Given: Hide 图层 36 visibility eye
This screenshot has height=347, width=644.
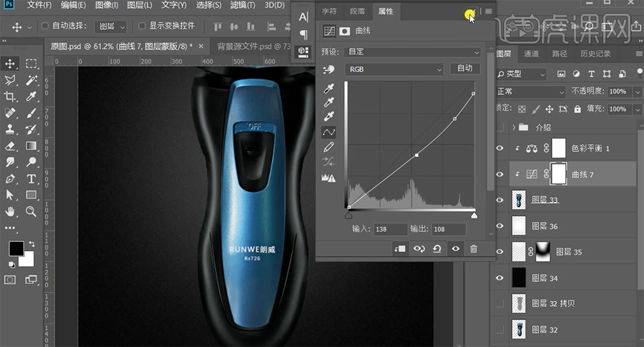Looking at the screenshot, I should [x=500, y=226].
